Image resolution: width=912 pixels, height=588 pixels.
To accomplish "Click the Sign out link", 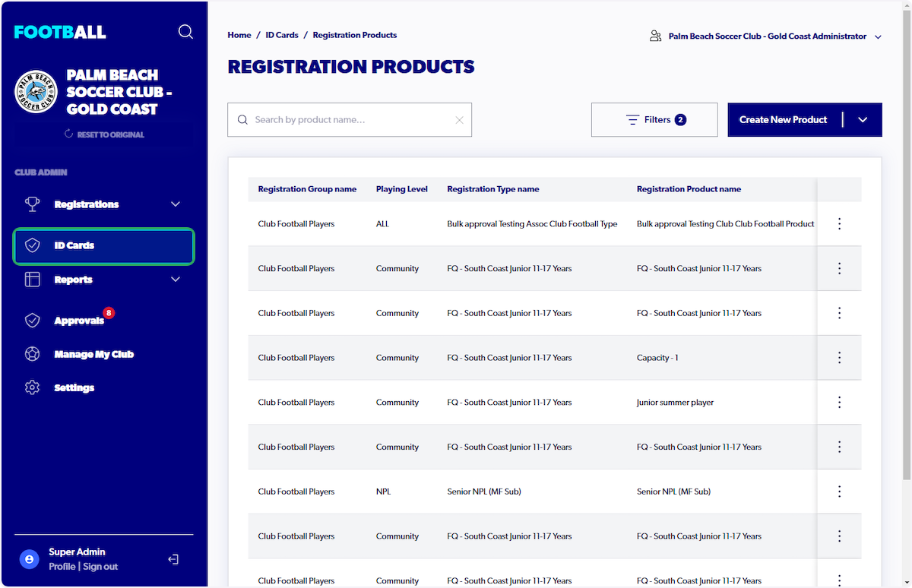I will tap(100, 567).
